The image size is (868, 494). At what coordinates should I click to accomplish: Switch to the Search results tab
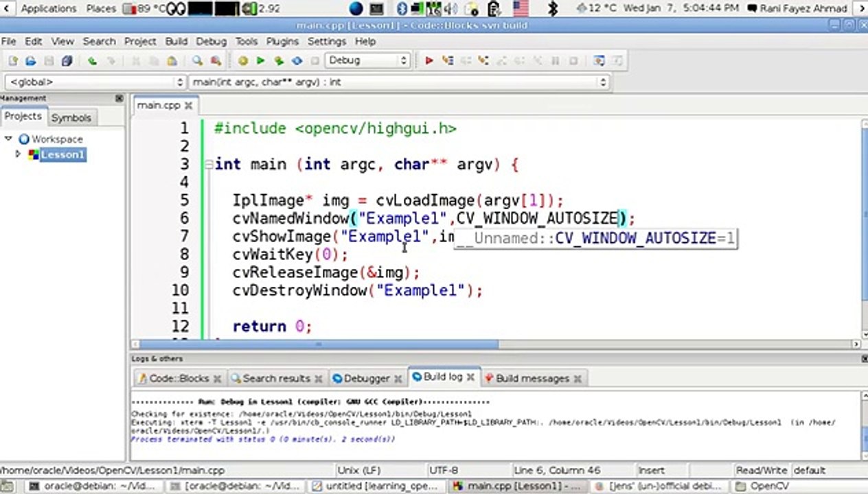276,378
